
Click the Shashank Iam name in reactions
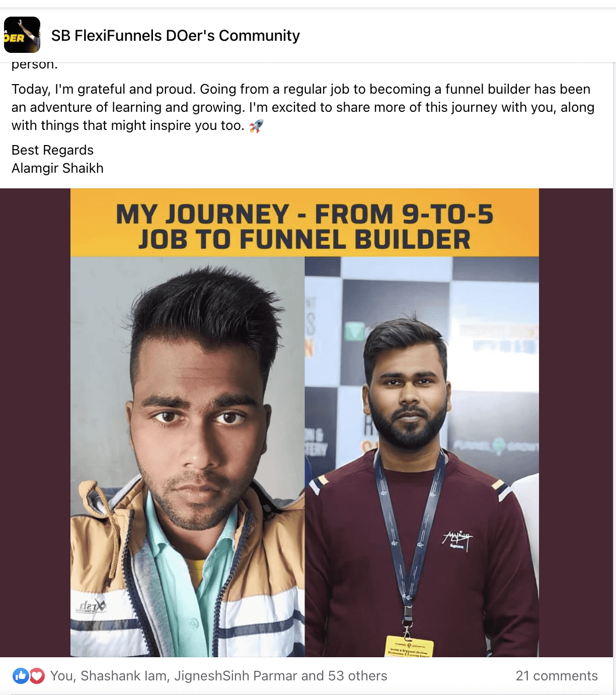click(125, 676)
